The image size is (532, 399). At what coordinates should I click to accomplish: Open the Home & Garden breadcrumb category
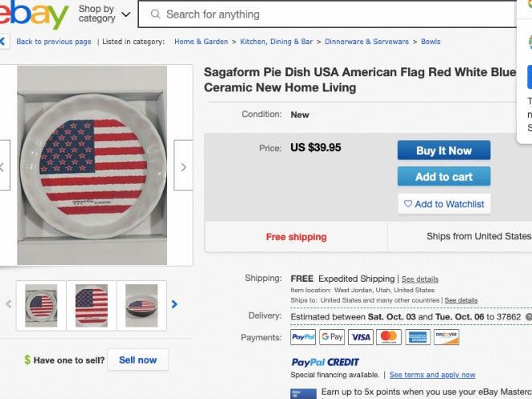pos(201,42)
